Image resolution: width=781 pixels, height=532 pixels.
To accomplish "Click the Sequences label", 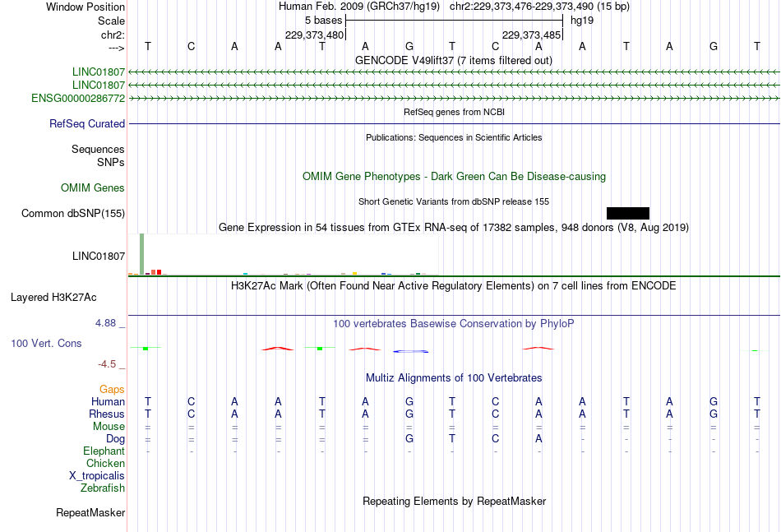I will pos(98,149).
